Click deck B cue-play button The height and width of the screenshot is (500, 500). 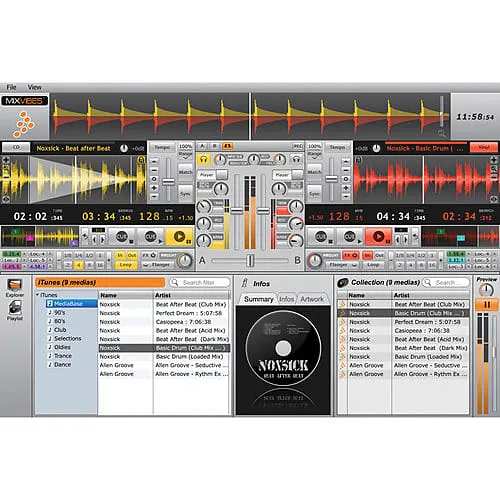(x=350, y=237)
